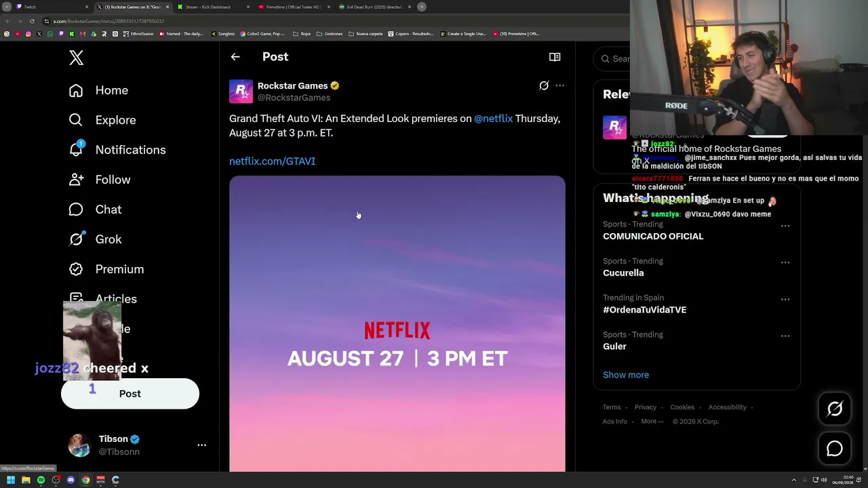Screen dimensions: 868x488
Task: Show hidden system tray icons
Action: click(794, 480)
